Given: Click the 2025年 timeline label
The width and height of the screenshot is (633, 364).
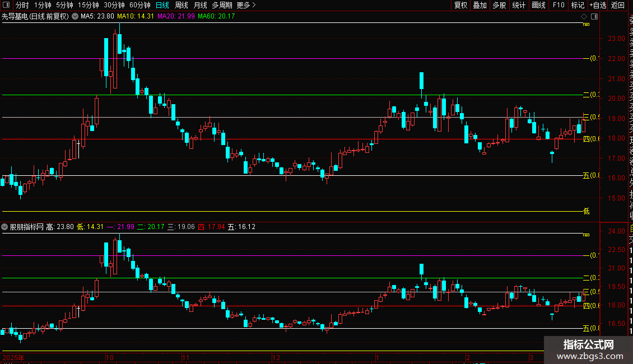Looking at the screenshot, I should click(x=13, y=358).
